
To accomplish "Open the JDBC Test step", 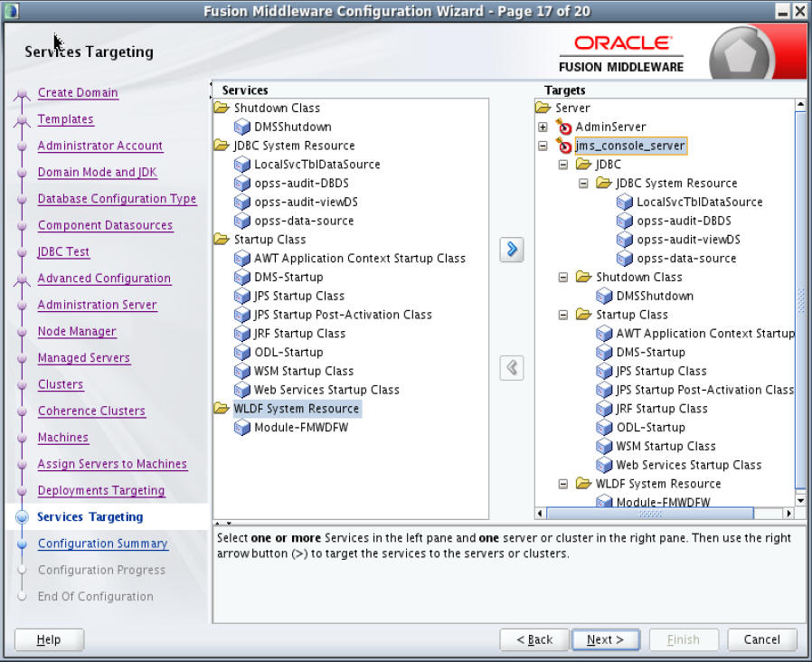I will click(63, 251).
